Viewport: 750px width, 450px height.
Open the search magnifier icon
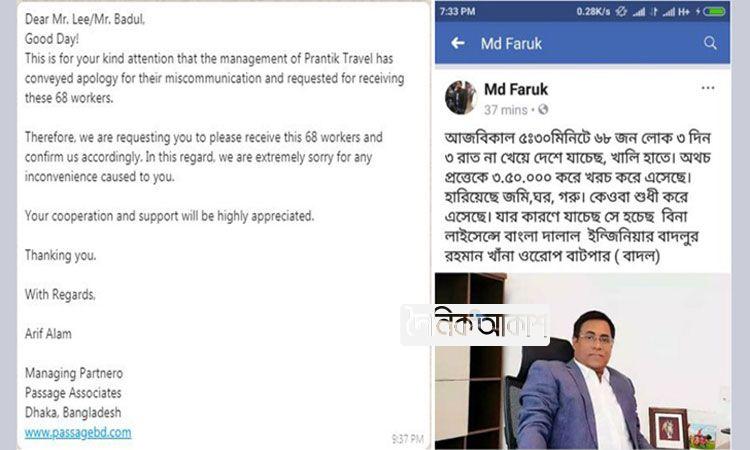710,43
